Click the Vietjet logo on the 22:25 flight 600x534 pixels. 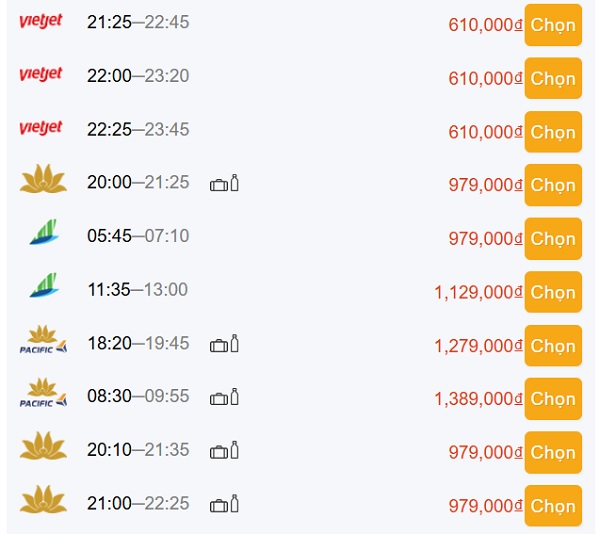click(x=41, y=128)
